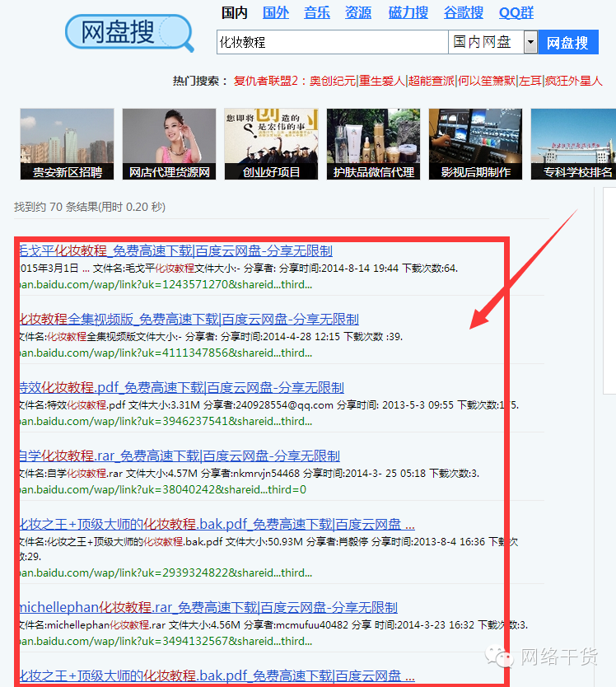Click the blue 网盘搜 search button
Screen dimensions: 616x687
[x=567, y=43]
